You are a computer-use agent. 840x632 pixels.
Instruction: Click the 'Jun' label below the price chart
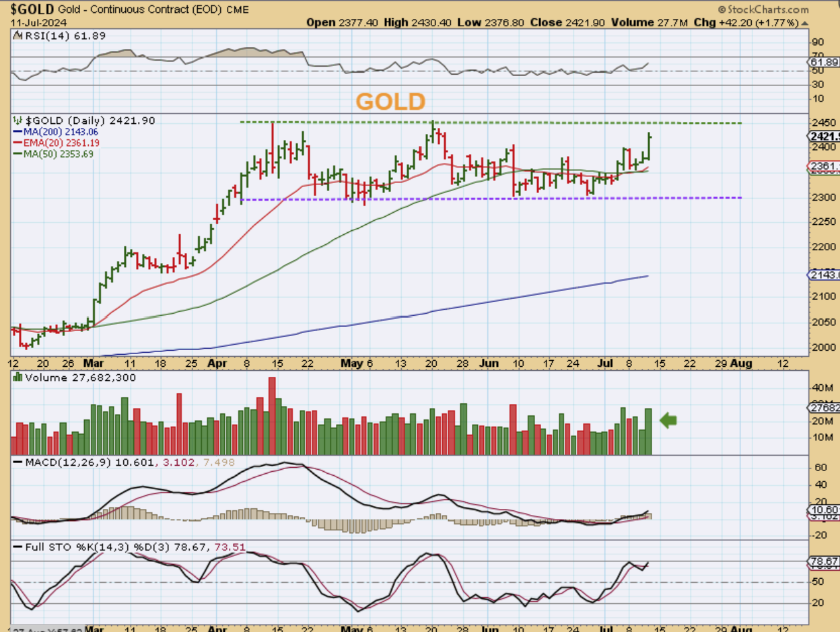click(490, 363)
